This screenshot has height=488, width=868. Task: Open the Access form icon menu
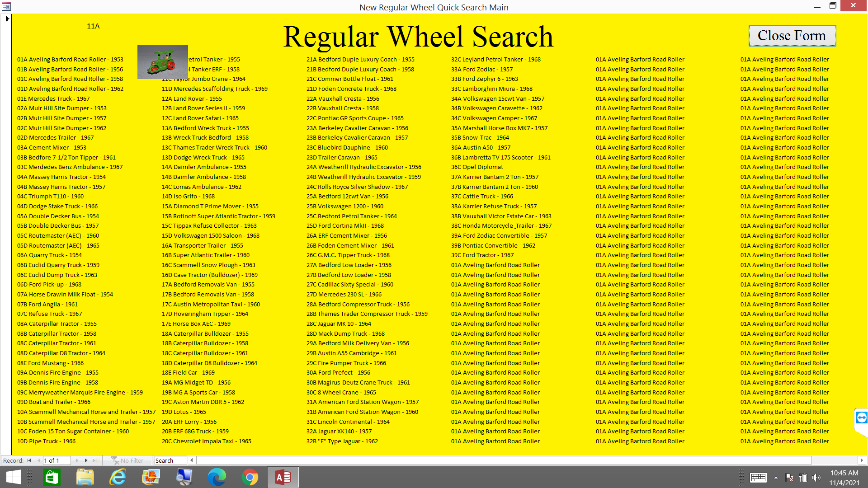pyautogui.click(x=6, y=7)
